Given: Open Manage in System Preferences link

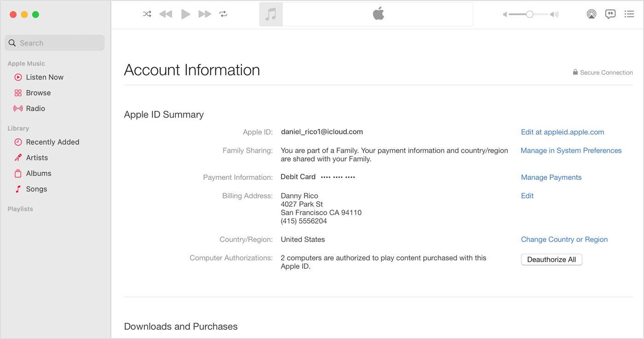Looking at the screenshot, I should coord(571,150).
